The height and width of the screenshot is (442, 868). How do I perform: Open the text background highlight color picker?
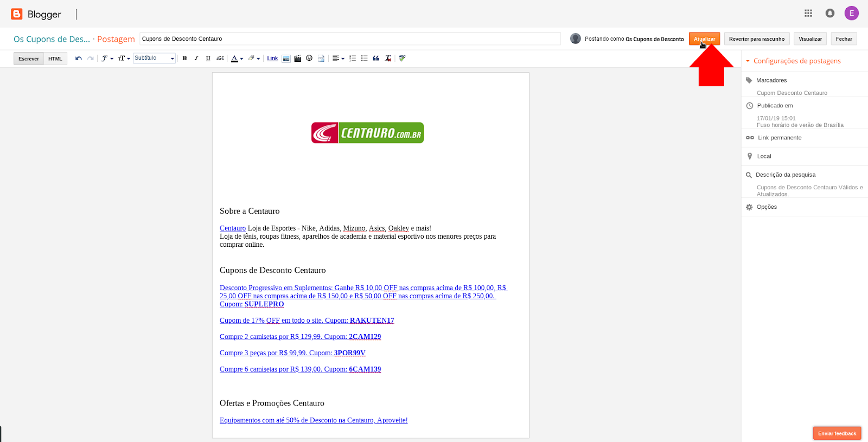(x=254, y=59)
